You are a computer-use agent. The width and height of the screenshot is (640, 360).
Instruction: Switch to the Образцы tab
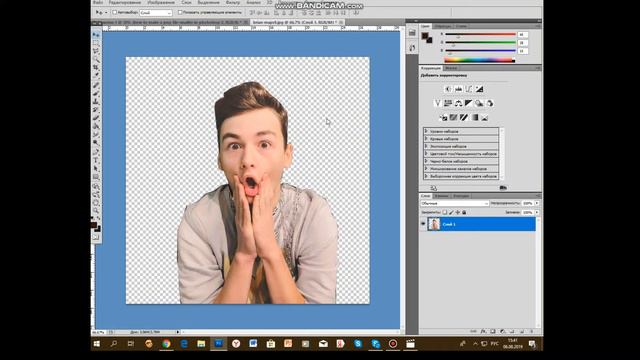(443, 26)
